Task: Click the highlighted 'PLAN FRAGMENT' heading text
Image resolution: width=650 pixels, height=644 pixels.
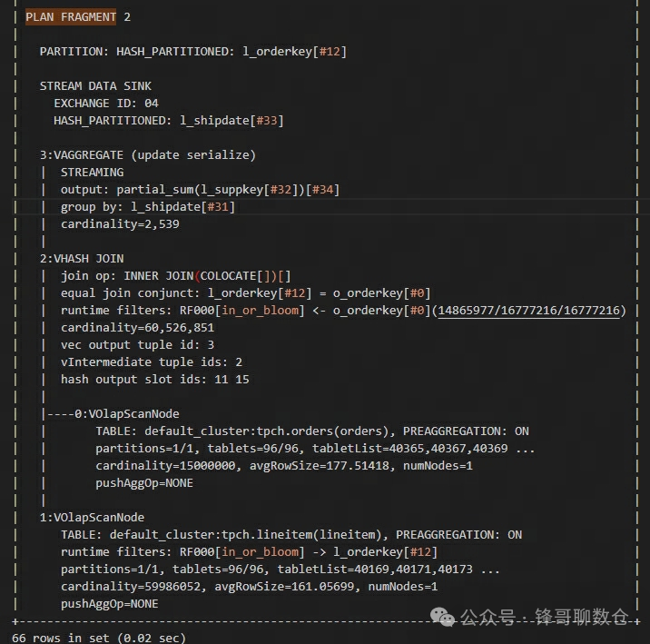Action: click(71, 17)
